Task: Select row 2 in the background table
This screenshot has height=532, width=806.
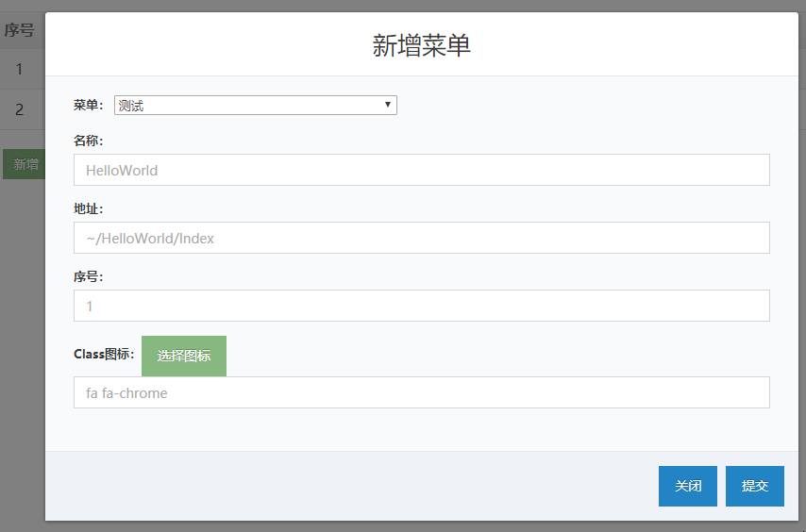Action: click(19, 109)
